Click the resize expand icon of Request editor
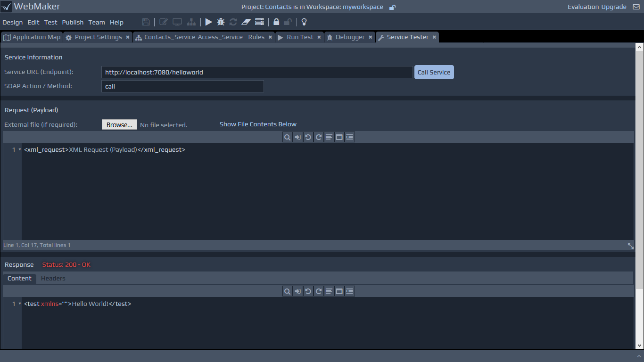644x362 pixels. click(630, 246)
